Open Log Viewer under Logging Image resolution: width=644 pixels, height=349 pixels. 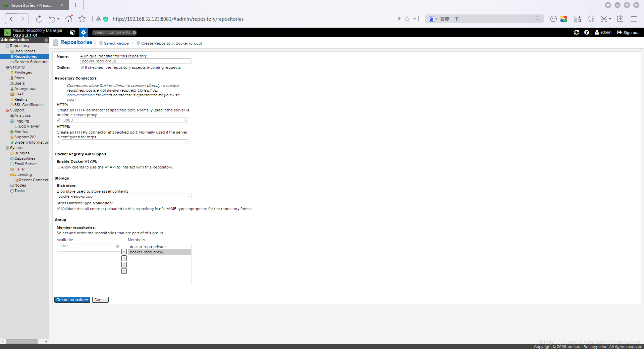(x=29, y=126)
